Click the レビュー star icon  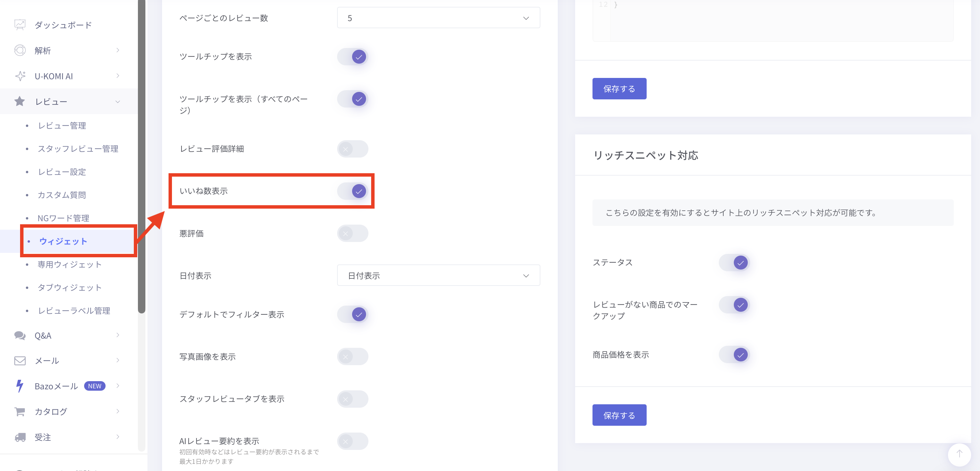(x=20, y=101)
